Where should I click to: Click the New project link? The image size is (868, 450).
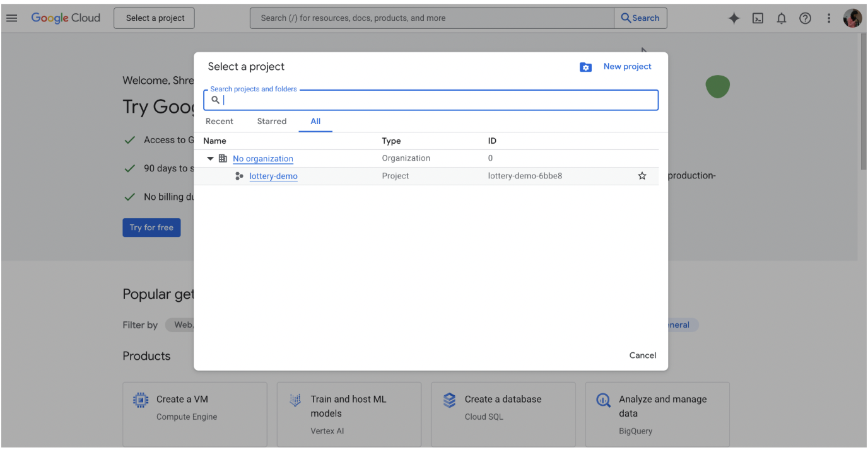pos(627,66)
